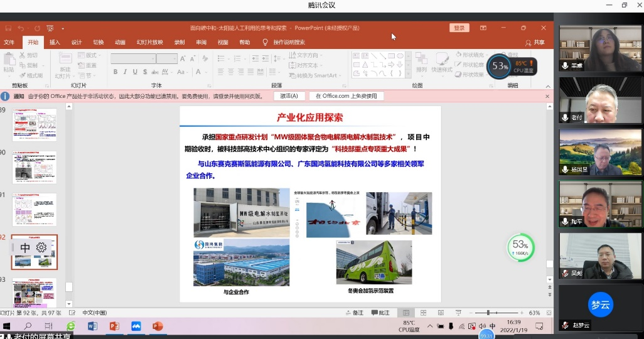Click the light bulb search icon
Viewport: 644px width, 339px height.
click(x=265, y=42)
